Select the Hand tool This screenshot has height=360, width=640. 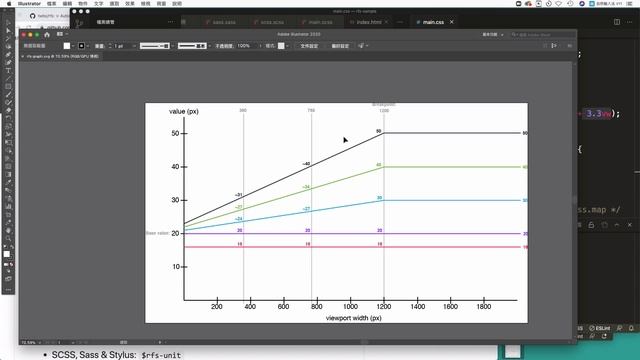click(8, 230)
